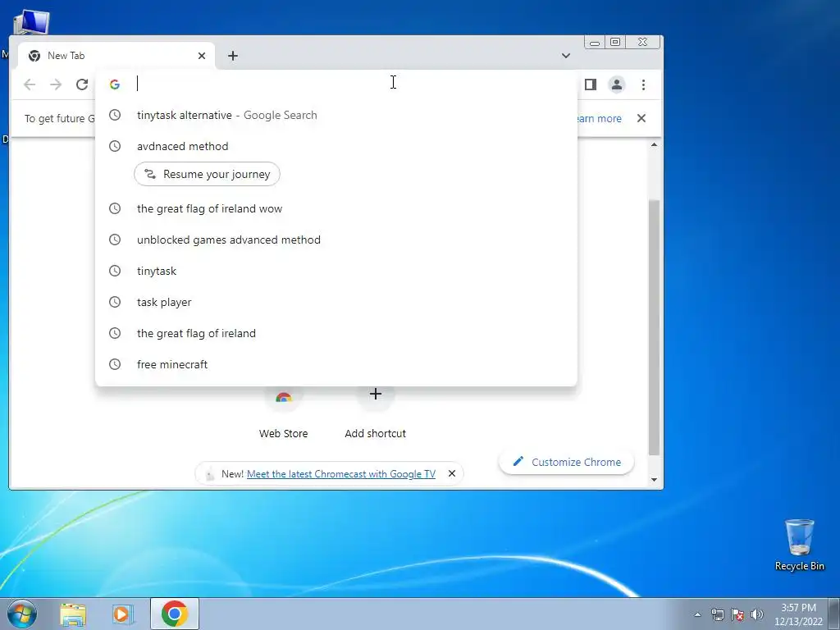The height and width of the screenshot is (630, 840).
Task: Select the Recycle Bin desktop icon
Action: (799, 545)
